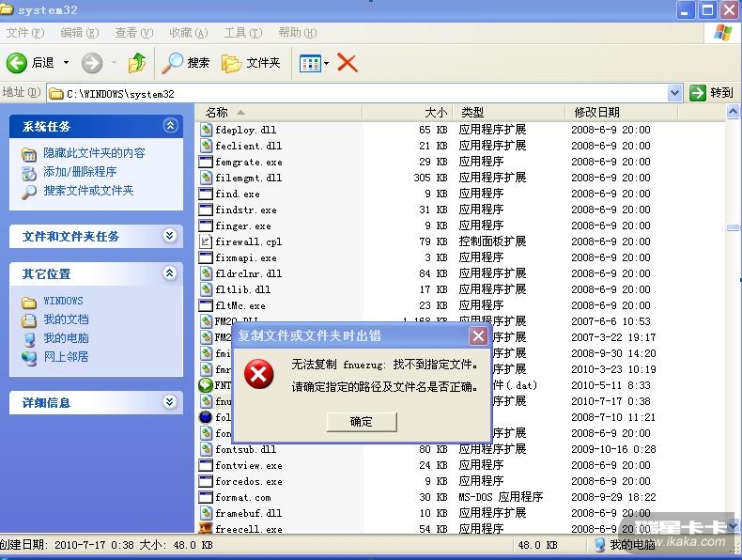Screen dimensions: 742x560
Task: Click the 我的文档 documents icon
Action: click(29, 320)
